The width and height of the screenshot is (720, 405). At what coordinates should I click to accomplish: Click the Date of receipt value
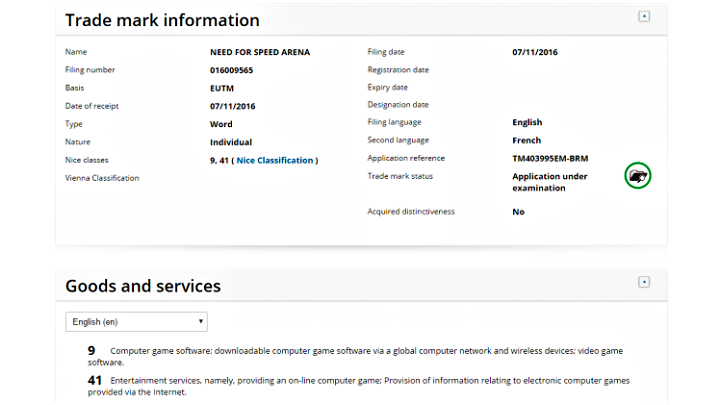(234, 106)
